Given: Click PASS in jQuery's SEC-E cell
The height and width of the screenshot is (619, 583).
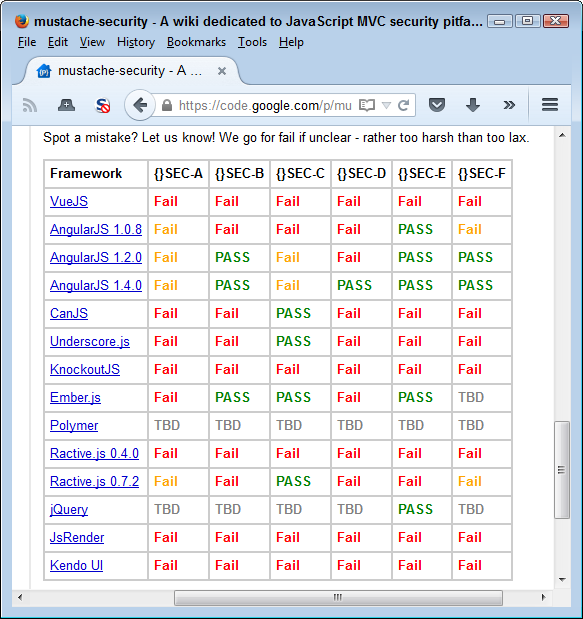Looking at the screenshot, I should pyautogui.click(x=415, y=509).
